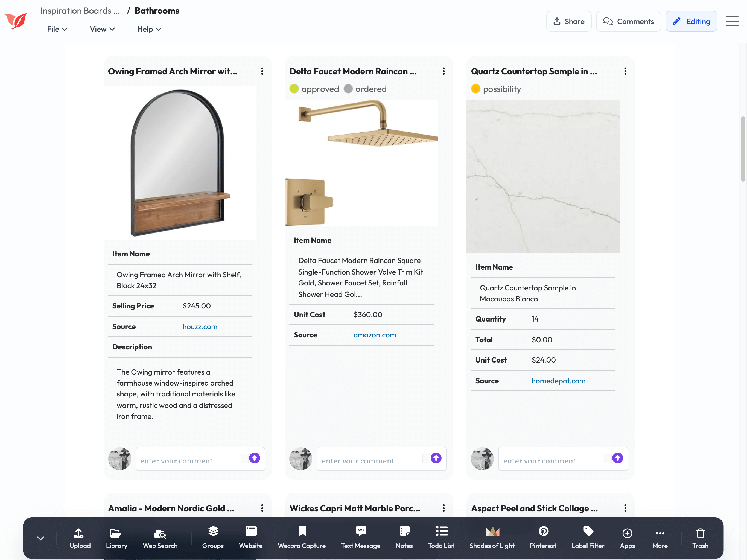This screenshot has width=747, height=560.
Task: Collapse the bottom toolbar with chevron
Action: (x=40, y=538)
